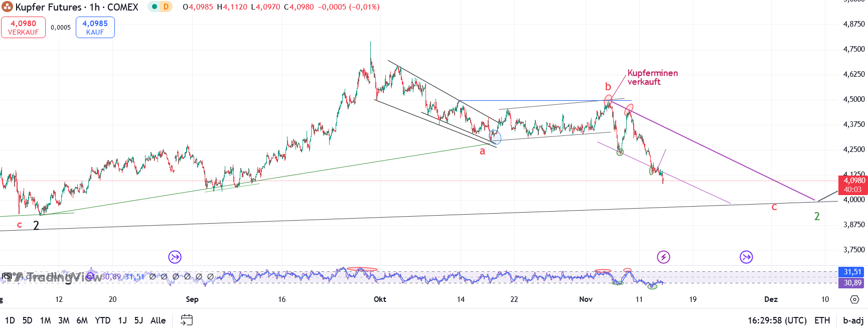Screen dimensions: 868x330
Task: Click the Sep time axis label
Action: click(192, 299)
